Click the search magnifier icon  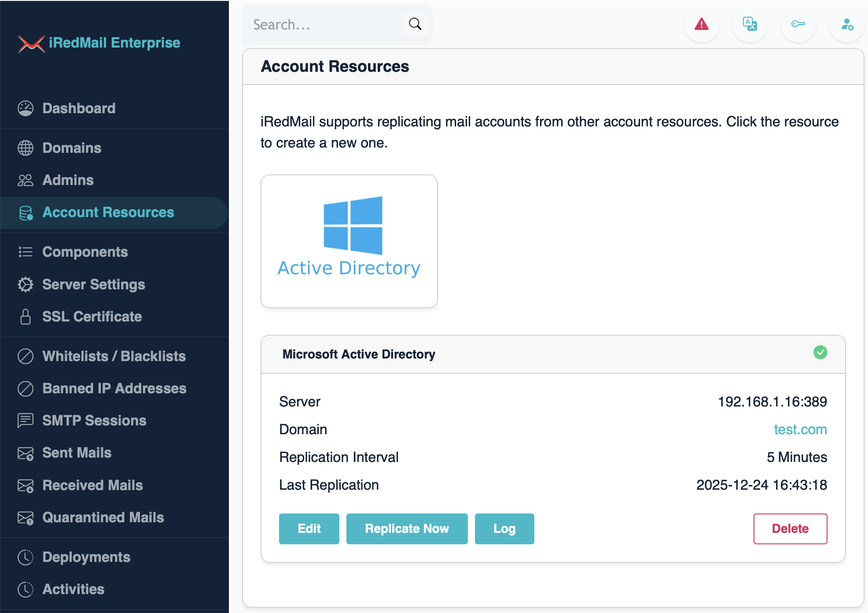coord(415,24)
